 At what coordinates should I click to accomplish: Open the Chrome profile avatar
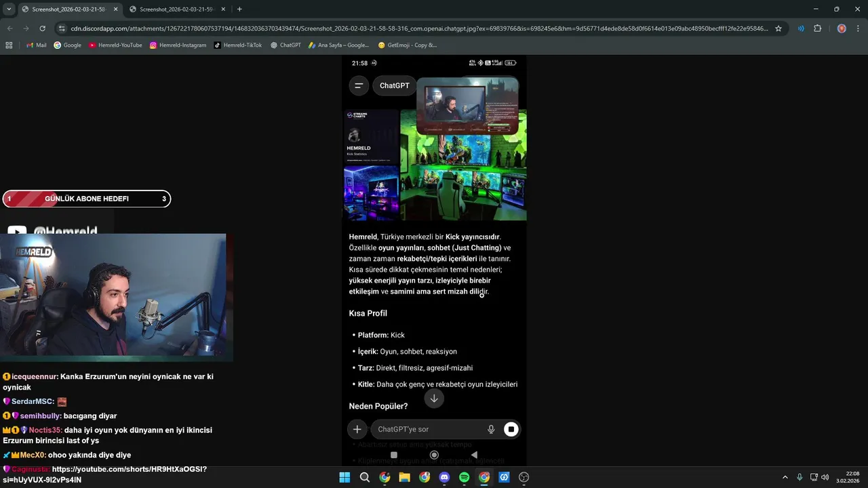842,28
